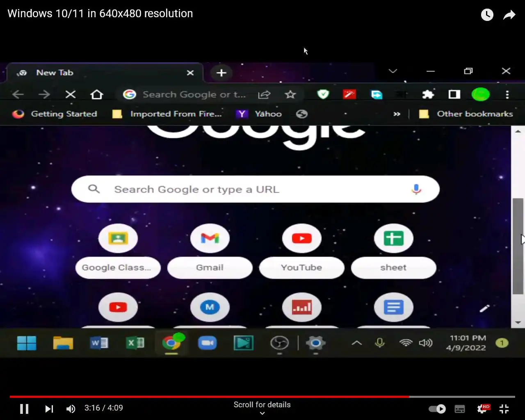The image size is (525, 420).
Task: Click the taskbar microphone icon
Action: coord(380,343)
